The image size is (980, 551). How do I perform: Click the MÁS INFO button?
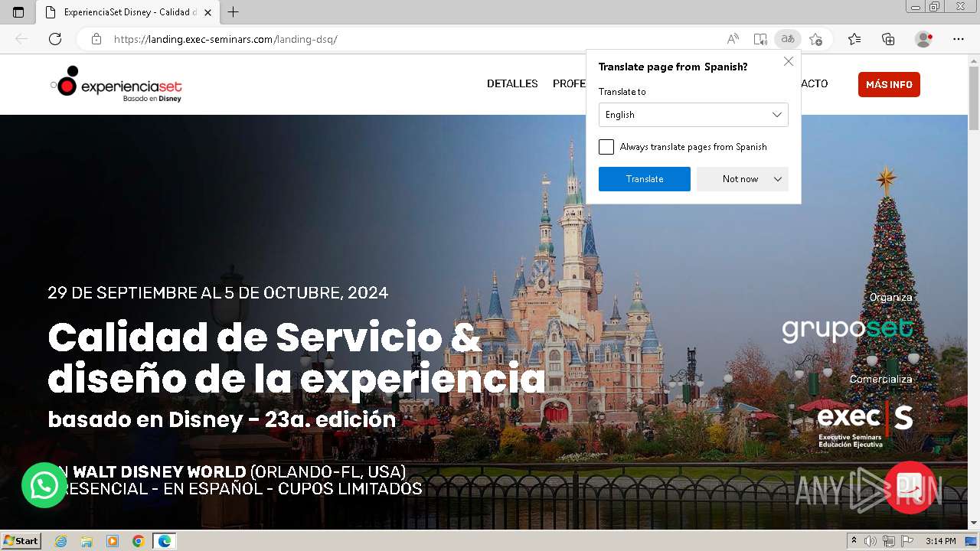tap(889, 84)
